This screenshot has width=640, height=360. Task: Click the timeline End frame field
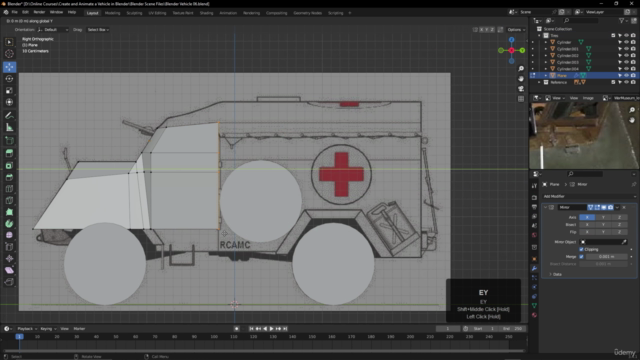(x=512, y=329)
